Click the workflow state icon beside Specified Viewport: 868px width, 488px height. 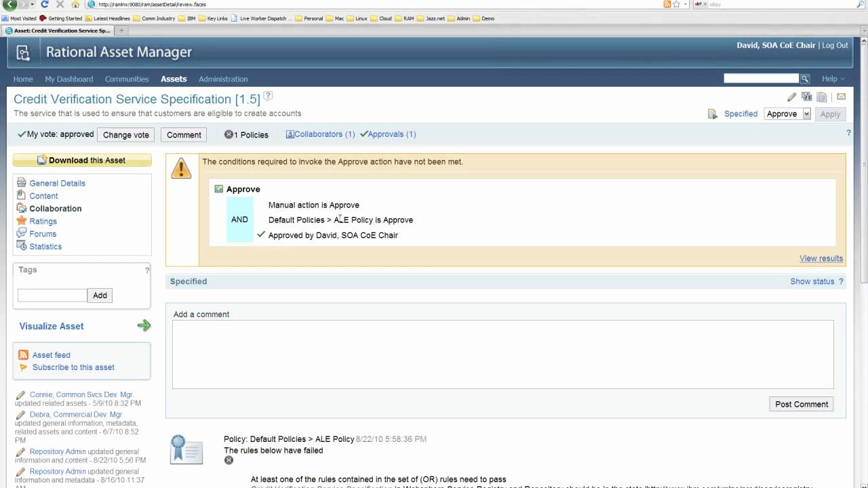point(712,114)
